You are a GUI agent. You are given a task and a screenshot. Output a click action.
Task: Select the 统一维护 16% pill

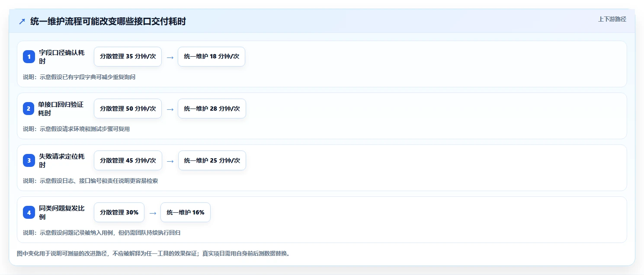pos(186,212)
